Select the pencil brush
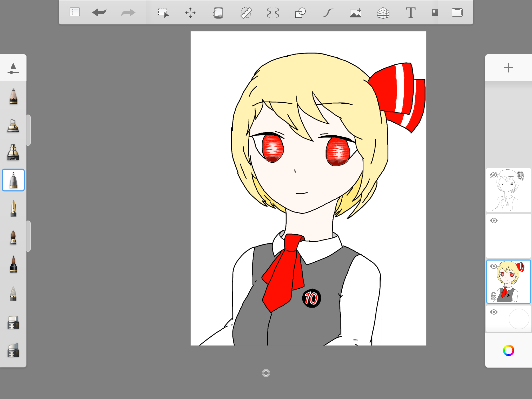The width and height of the screenshot is (532, 399). point(13,96)
